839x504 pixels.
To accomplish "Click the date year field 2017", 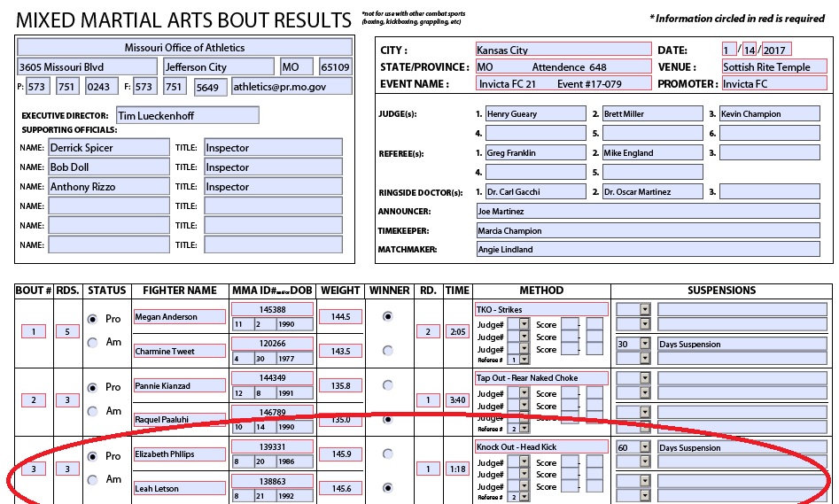I will pos(776,50).
